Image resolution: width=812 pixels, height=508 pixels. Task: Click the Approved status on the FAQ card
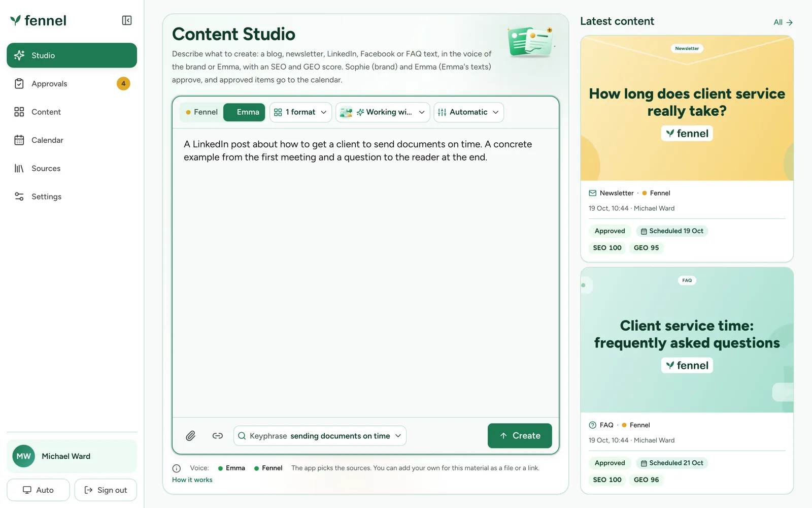click(x=610, y=463)
